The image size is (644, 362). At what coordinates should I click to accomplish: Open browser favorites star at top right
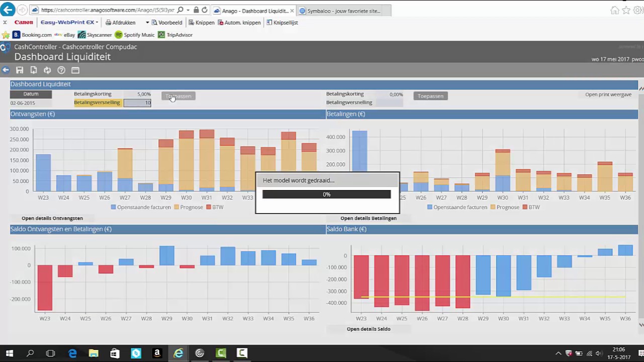click(x=626, y=10)
